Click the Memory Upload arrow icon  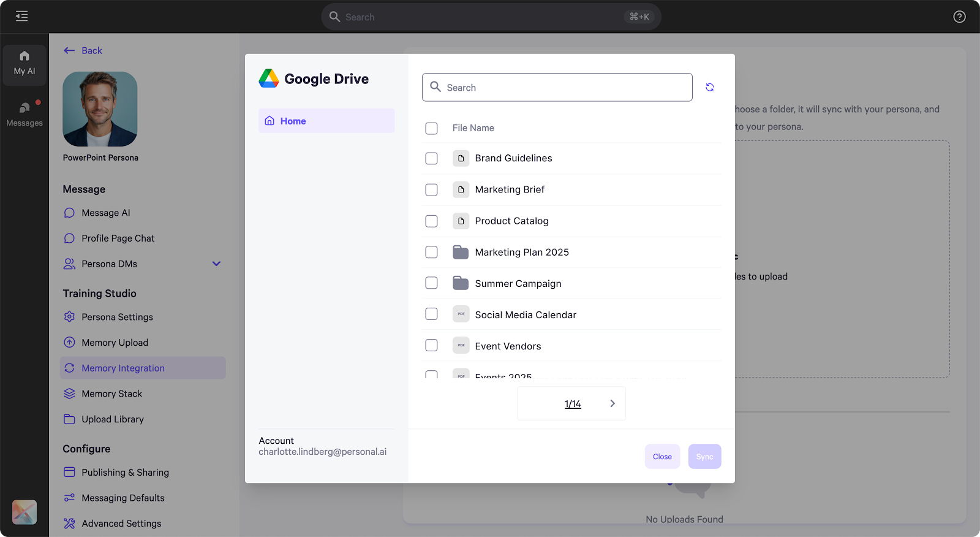69,343
